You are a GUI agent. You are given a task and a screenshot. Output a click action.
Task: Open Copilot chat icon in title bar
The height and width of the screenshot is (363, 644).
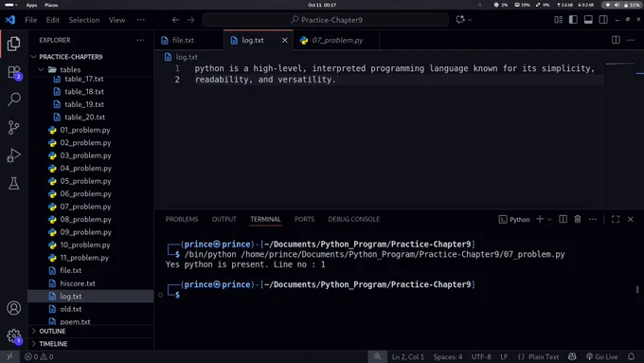[460, 20]
